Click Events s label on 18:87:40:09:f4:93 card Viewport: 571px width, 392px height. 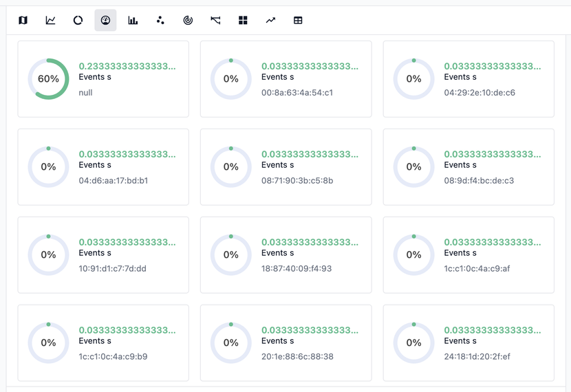(x=278, y=253)
